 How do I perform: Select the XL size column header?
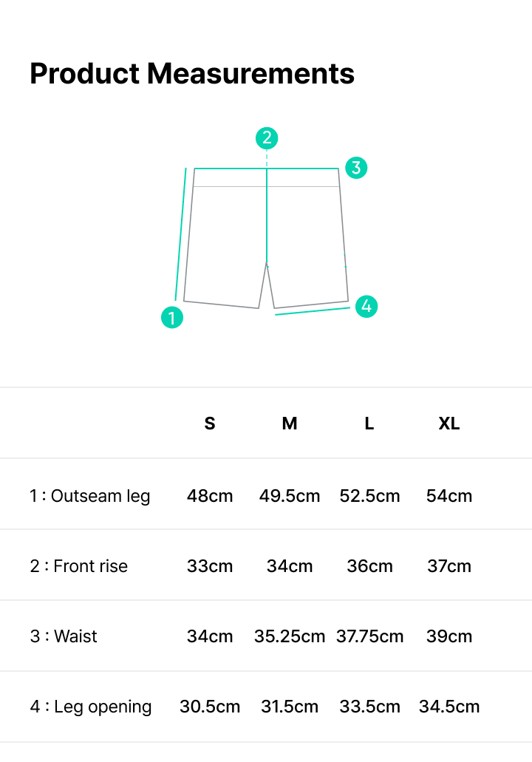pos(449,423)
